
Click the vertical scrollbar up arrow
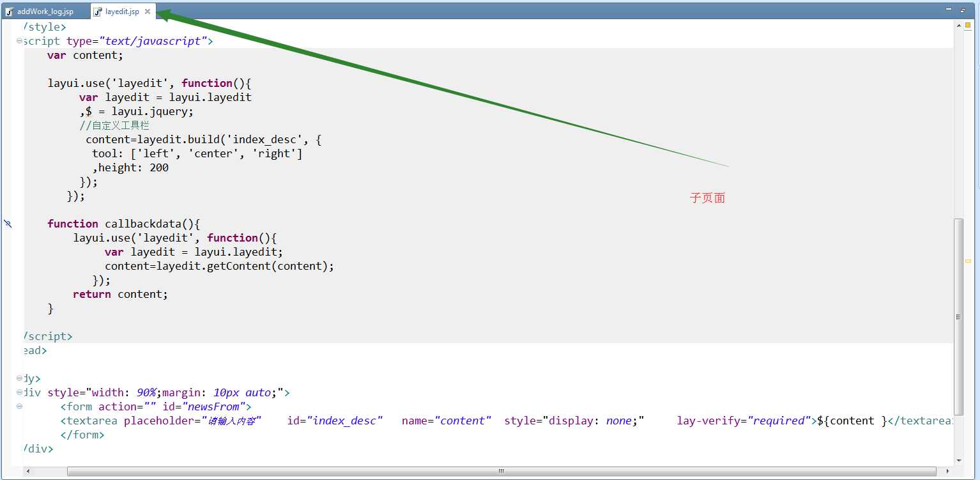(x=958, y=26)
